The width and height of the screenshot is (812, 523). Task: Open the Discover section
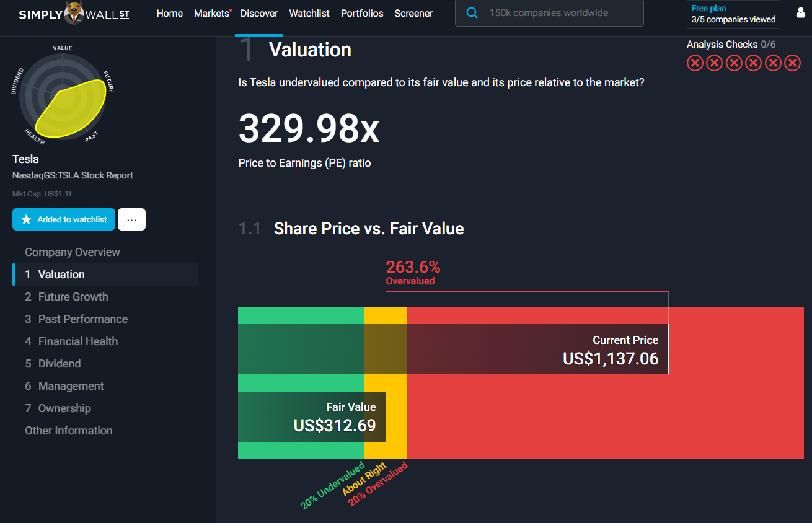[x=259, y=13]
